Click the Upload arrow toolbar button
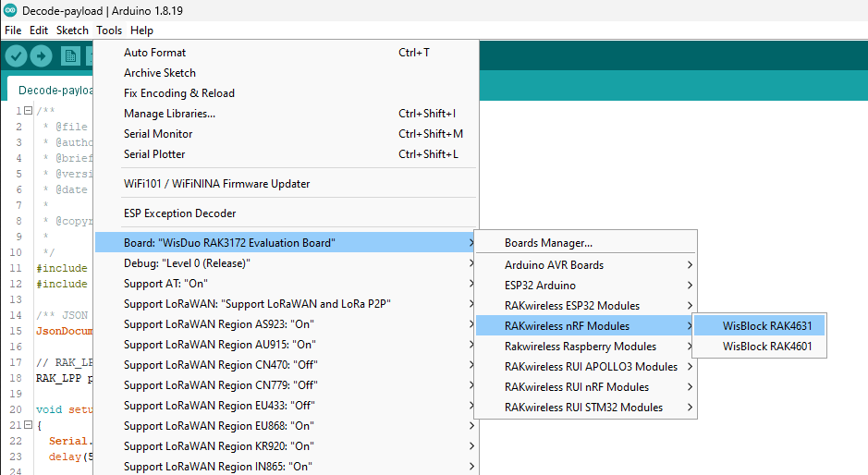Image resolution: width=868 pixels, height=475 pixels. click(41, 56)
